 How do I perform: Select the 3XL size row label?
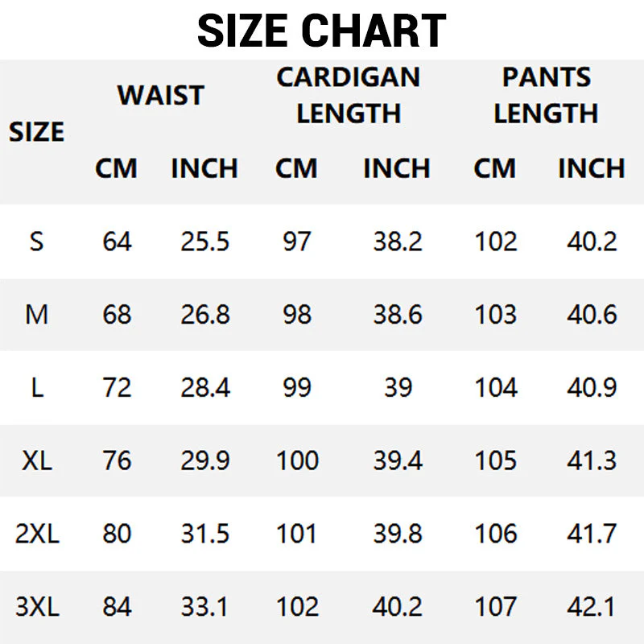tap(37, 607)
